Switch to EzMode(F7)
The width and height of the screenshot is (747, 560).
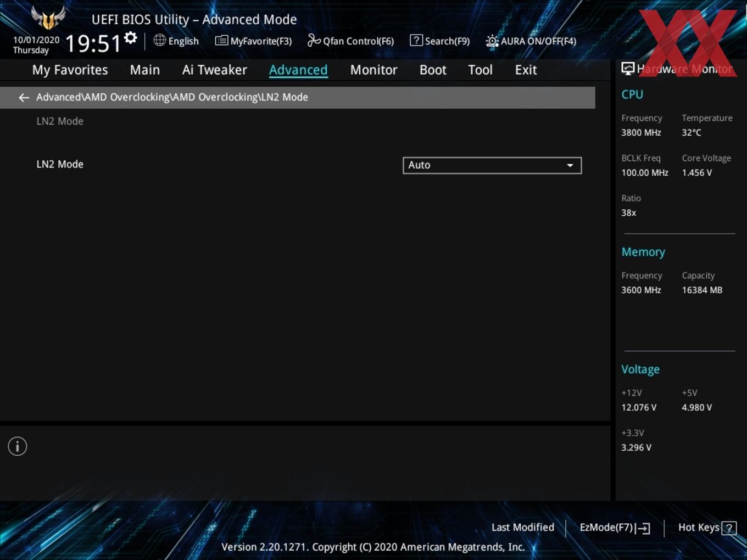pyautogui.click(x=615, y=528)
